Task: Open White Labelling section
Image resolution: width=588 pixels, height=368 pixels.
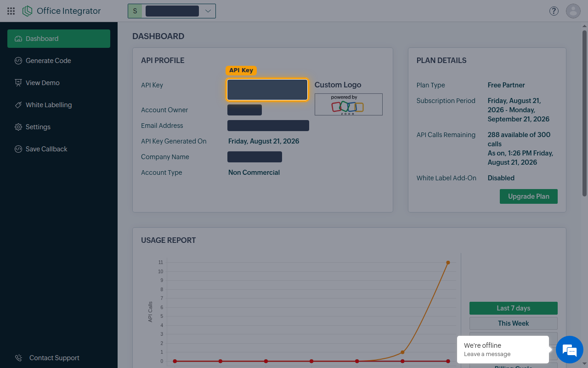Action: 59,105
